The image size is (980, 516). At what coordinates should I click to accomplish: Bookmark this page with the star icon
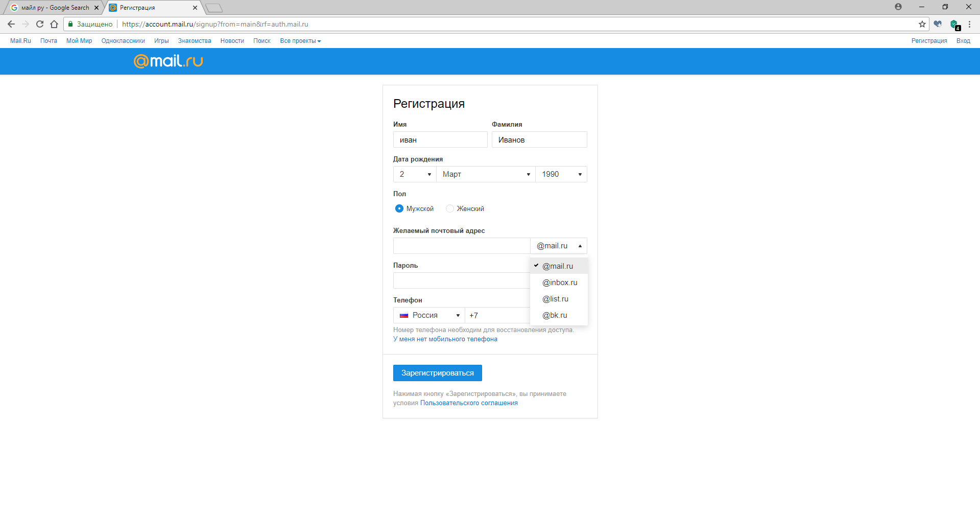coord(922,24)
